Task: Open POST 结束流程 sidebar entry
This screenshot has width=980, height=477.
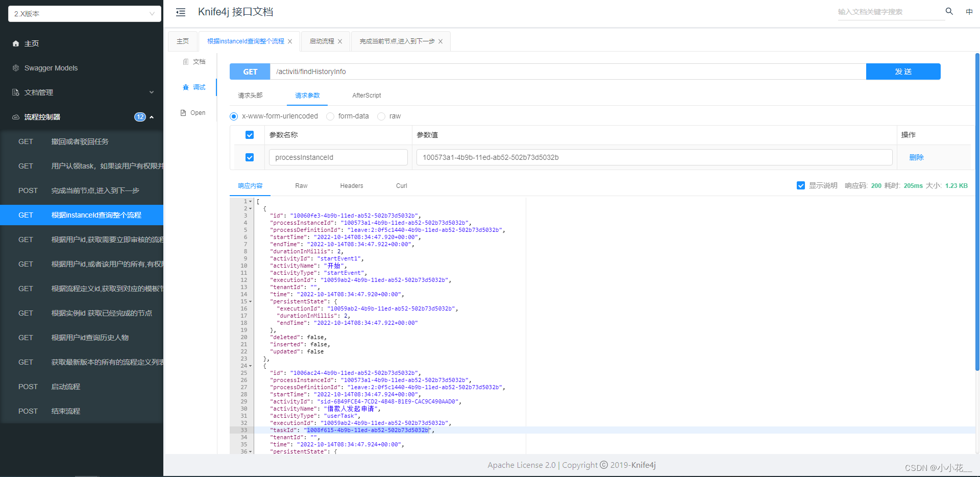Action: pyautogui.click(x=82, y=411)
